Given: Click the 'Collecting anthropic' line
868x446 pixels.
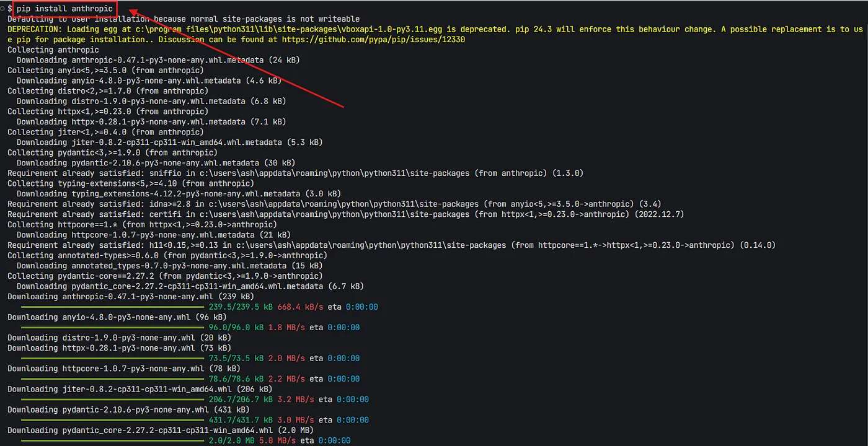Looking at the screenshot, I should pyautogui.click(x=53, y=50).
